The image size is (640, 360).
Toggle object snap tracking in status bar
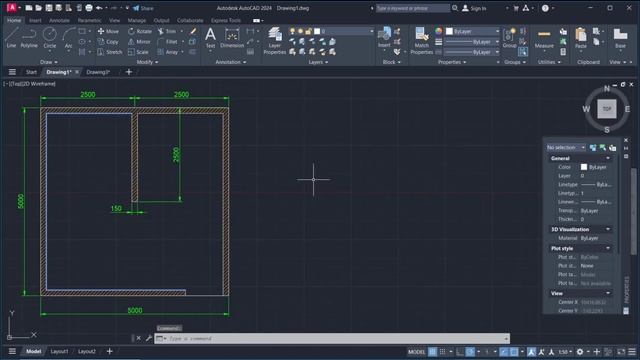point(504,352)
